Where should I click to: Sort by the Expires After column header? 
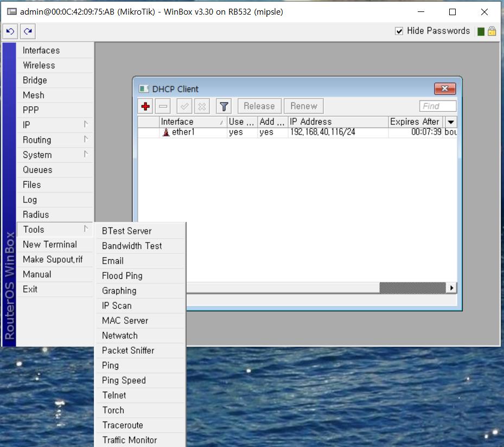coord(416,122)
